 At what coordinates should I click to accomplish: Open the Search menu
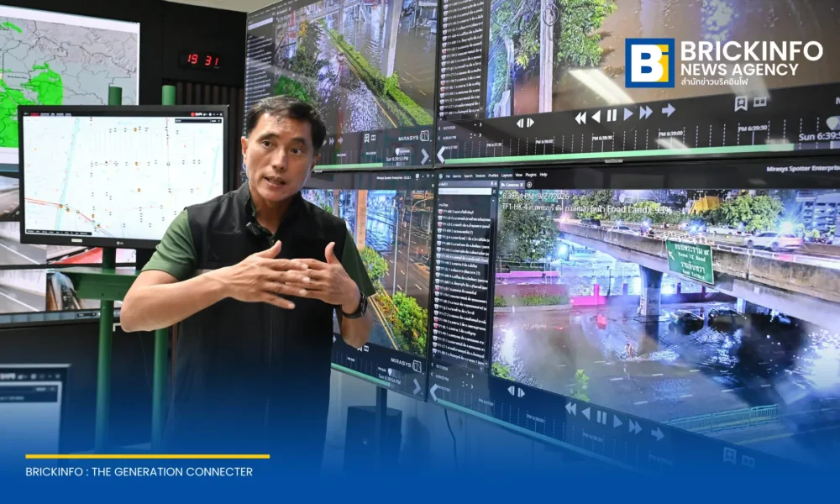point(468,176)
